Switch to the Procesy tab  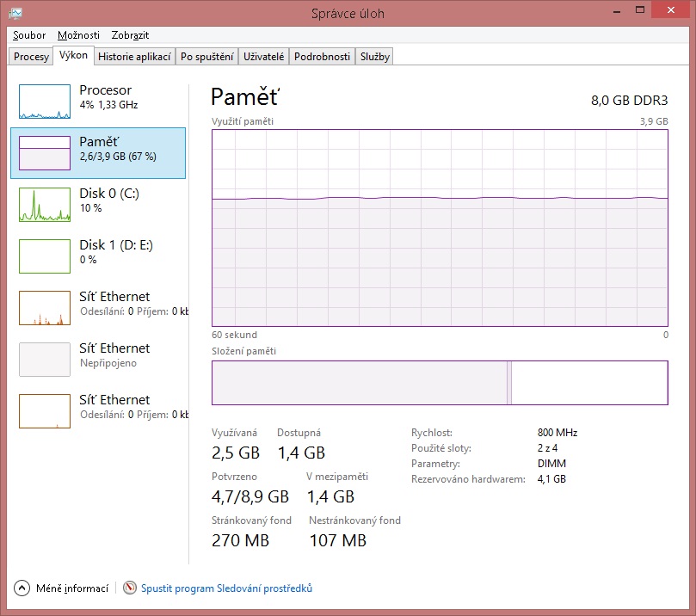(x=31, y=57)
